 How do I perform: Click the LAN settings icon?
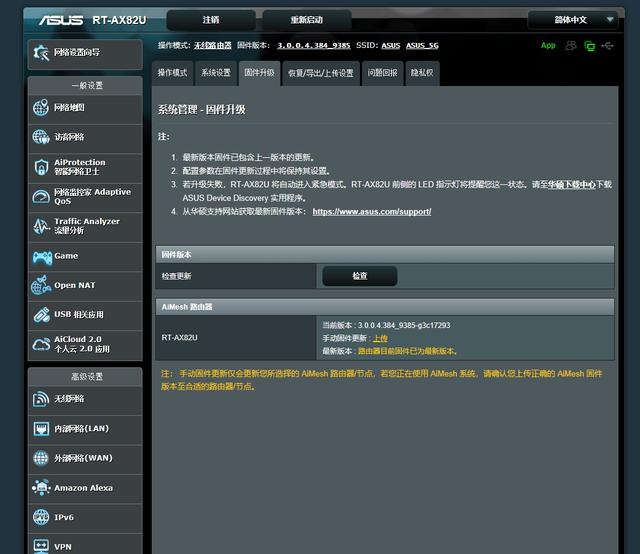(x=41, y=429)
